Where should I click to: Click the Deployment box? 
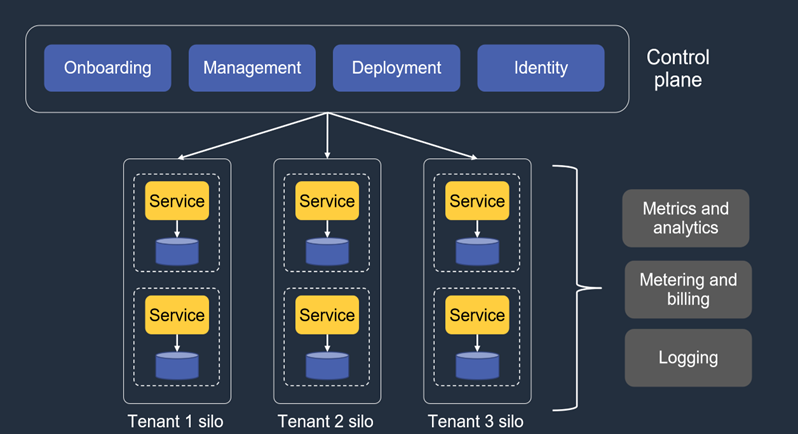point(396,68)
